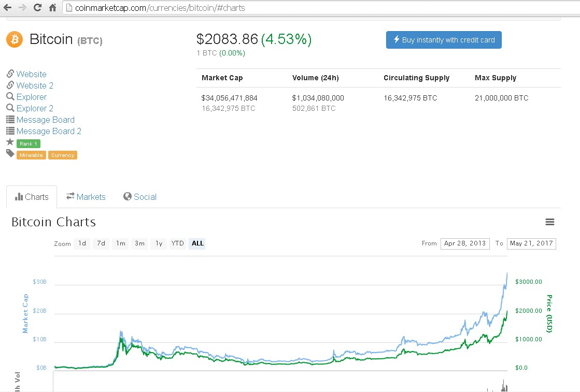Click the Currency tag
Screen dimensions: 580x392
(63, 155)
